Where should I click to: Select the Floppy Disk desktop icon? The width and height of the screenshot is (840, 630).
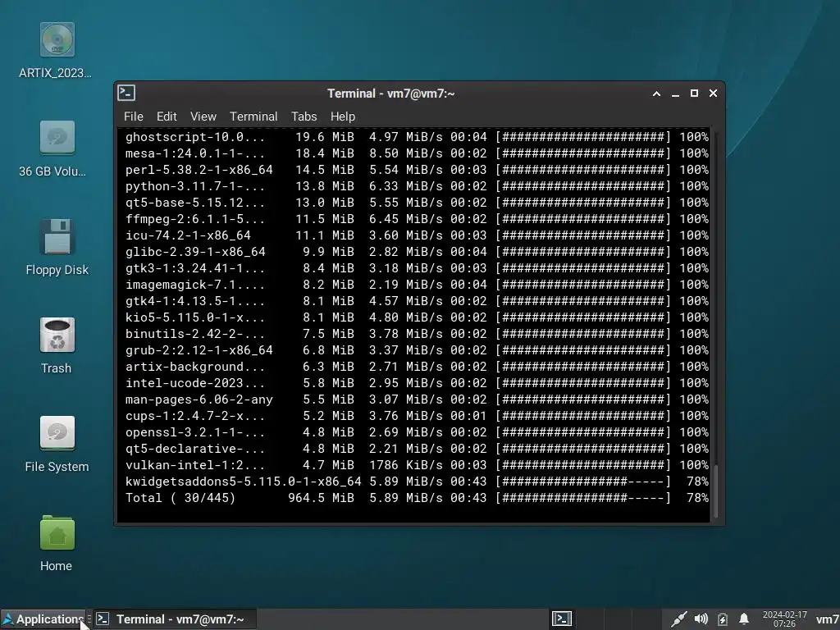[57, 236]
